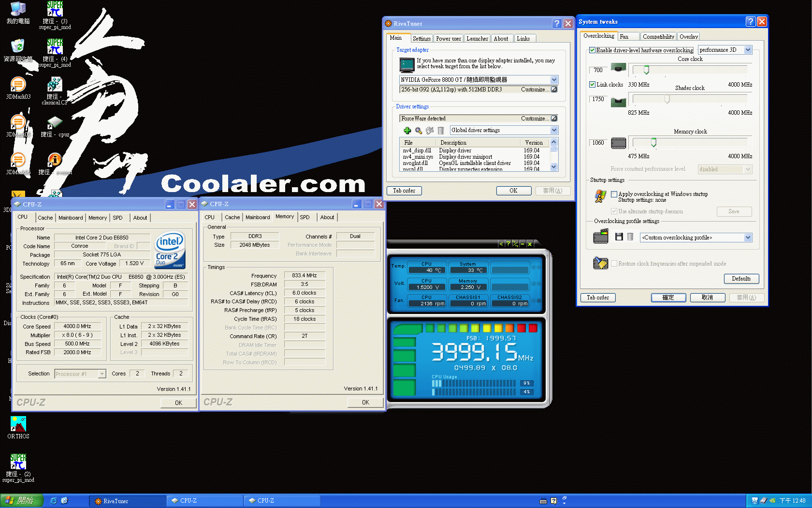The width and height of the screenshot is (812, 508).
Task: Click the Shader clock slider thumb
Action: [667, 99]
